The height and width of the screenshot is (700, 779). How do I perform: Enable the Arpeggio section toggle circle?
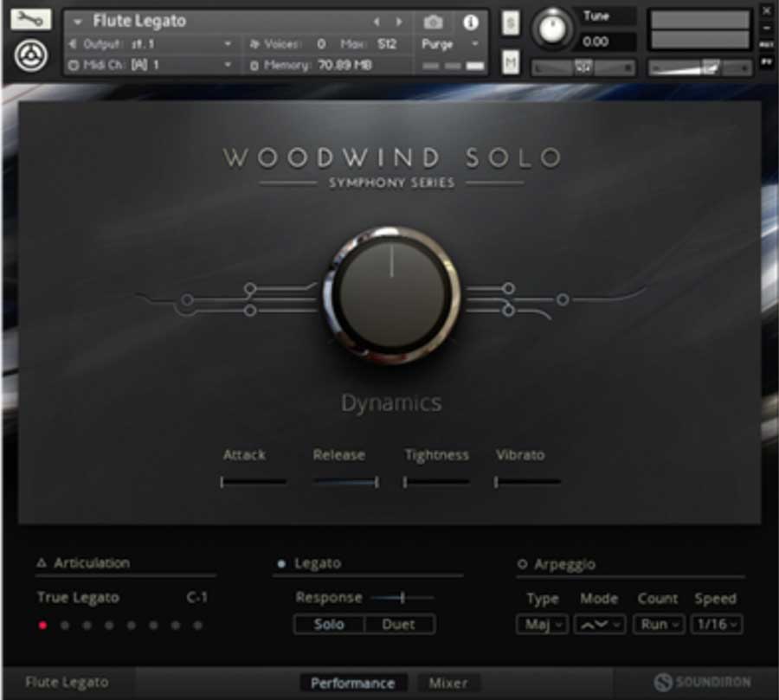(x=522, y=564)
